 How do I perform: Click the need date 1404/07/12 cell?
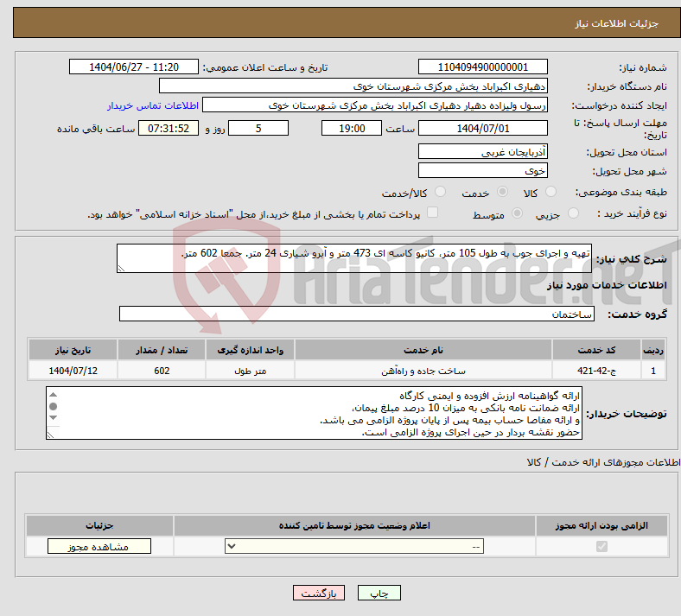click(x=73, y=371)
